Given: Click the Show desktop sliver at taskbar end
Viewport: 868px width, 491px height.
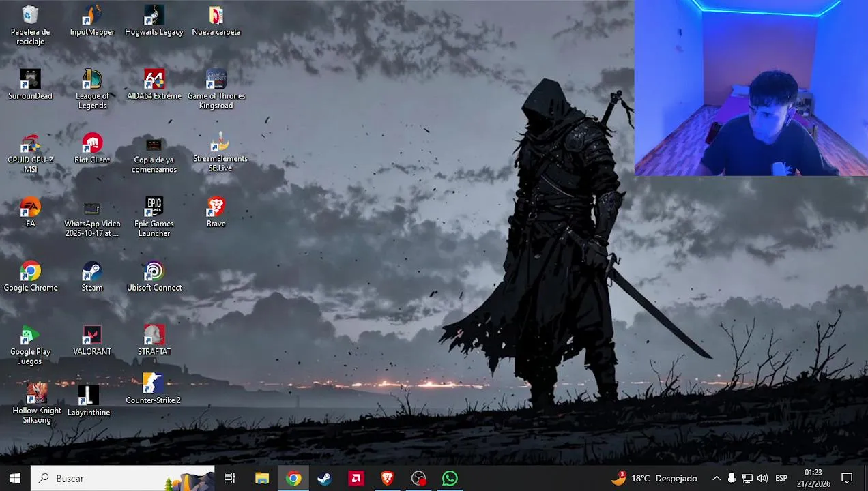Looking at the screenshot, I should [x=866, y=479].
